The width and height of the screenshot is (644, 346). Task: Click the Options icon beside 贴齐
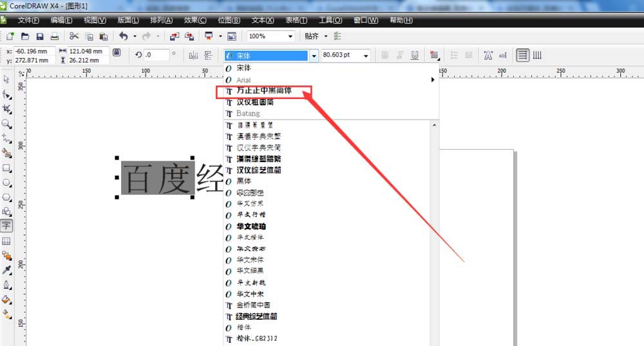(x=337, y=36)
